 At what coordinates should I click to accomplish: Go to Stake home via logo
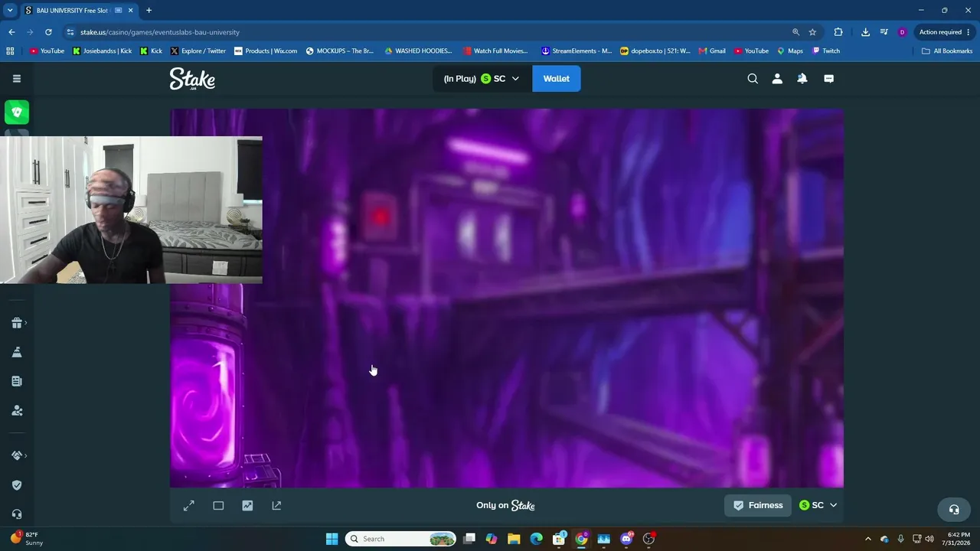coord(192,79)
